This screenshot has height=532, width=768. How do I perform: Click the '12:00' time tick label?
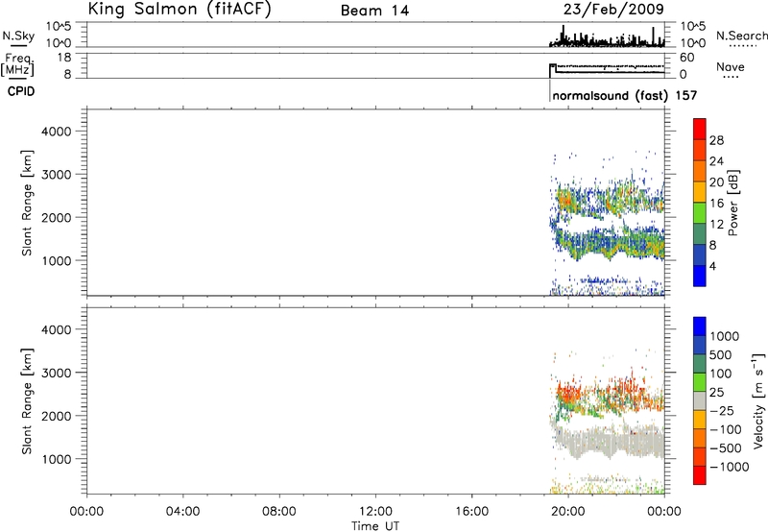[x=375, y=512]
